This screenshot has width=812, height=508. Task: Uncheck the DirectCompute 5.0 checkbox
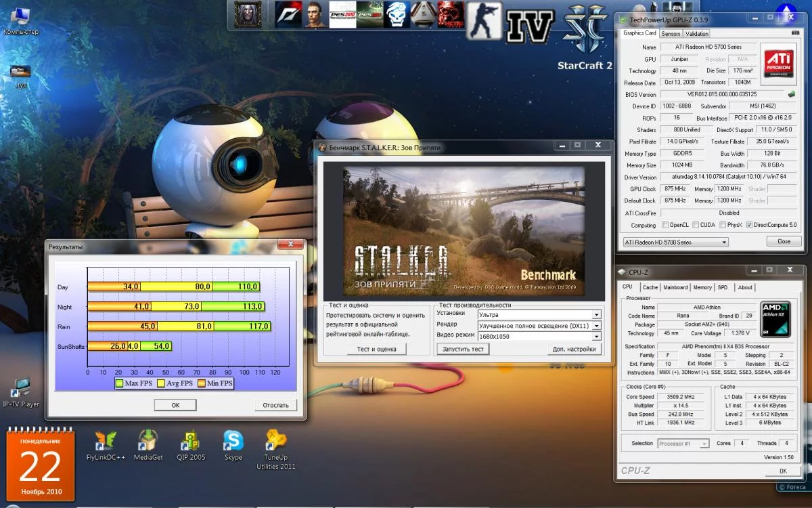click(749, 225)
